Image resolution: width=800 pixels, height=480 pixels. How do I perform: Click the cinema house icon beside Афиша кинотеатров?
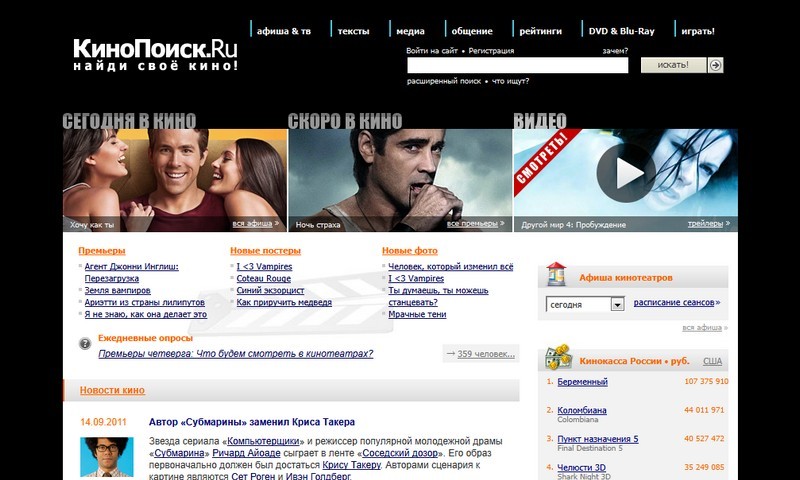[x=556, y=274]
